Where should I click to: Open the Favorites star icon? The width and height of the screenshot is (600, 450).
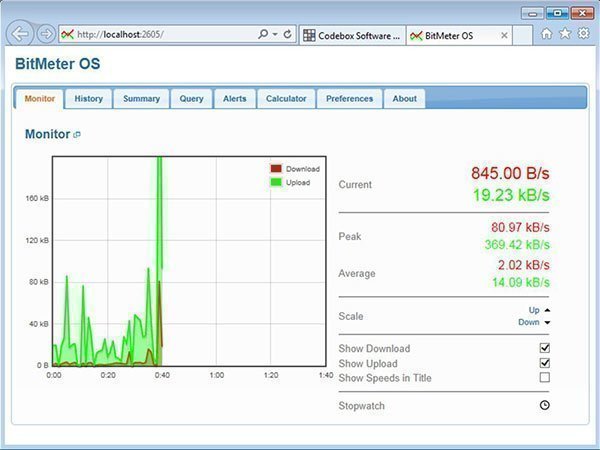click(x=565, y=34)
